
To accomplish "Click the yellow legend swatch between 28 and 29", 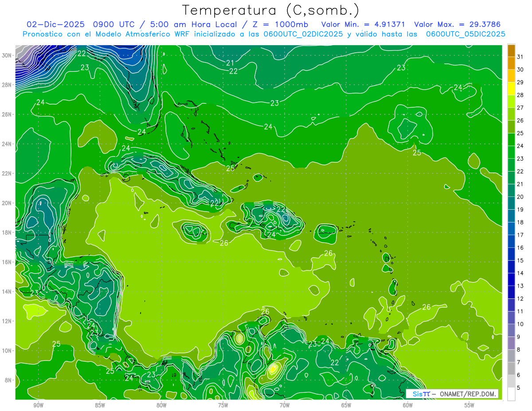I will (x=511, y=89).
